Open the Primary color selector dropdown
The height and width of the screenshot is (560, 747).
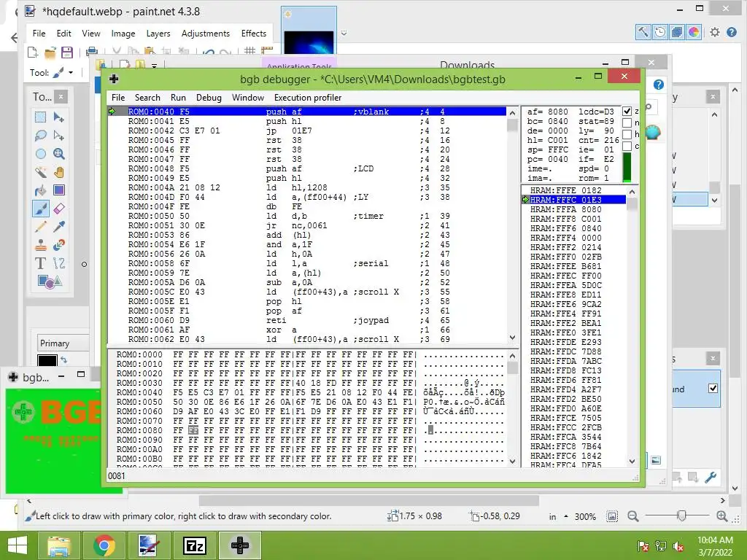[x=63, y=343]
